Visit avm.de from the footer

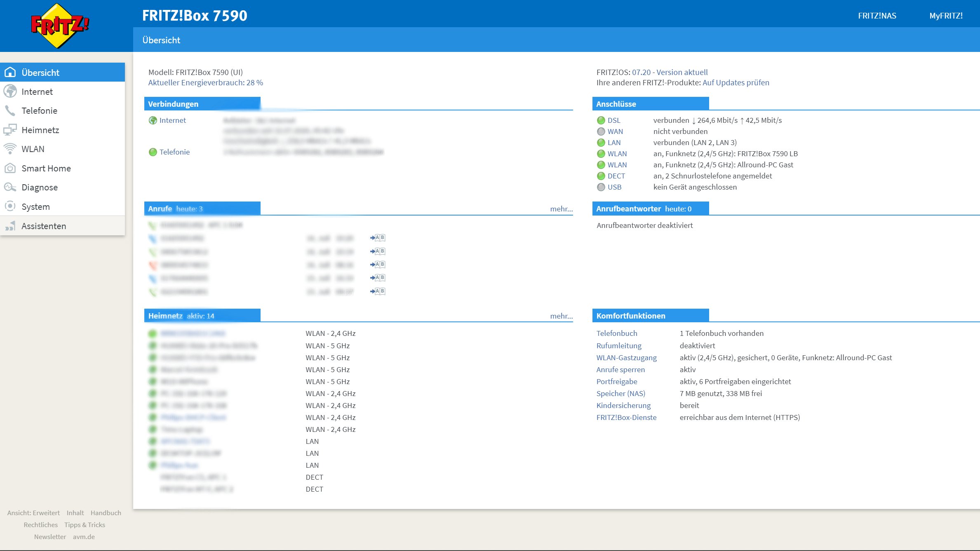[84, 537]
